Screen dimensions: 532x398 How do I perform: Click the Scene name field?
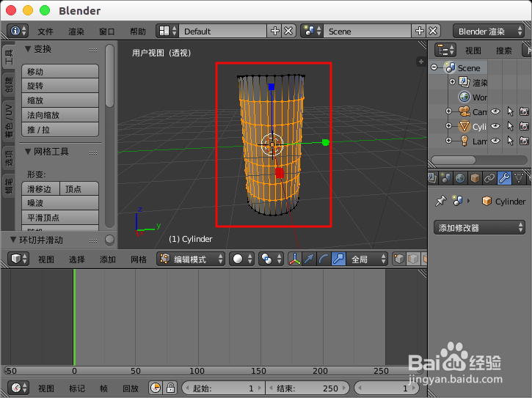click(x=367, y=32)
